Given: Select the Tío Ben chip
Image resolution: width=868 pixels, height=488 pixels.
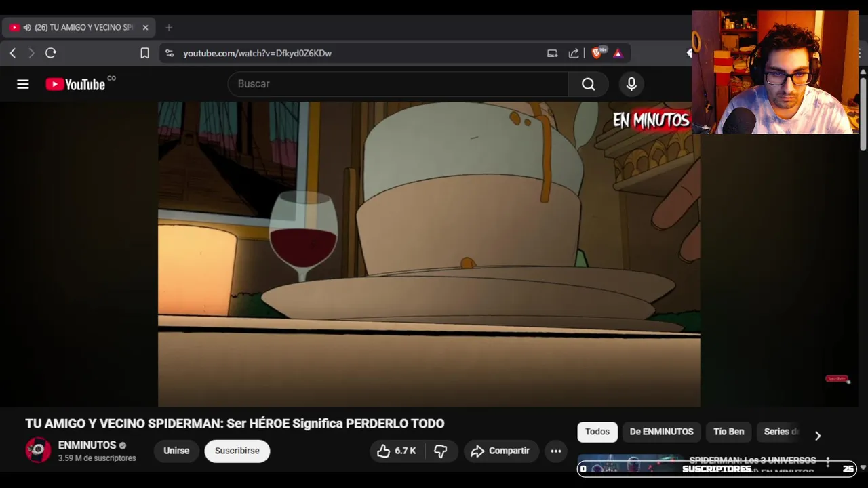Looking at the screenshot, I should pos(729,432).
